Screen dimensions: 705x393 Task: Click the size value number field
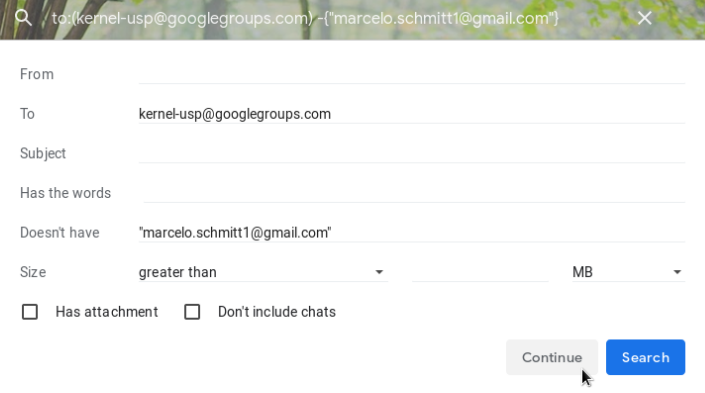[480, 272]
